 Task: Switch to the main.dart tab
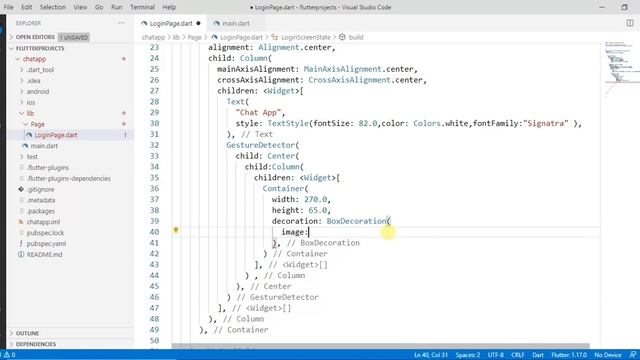tap(235, 23)
